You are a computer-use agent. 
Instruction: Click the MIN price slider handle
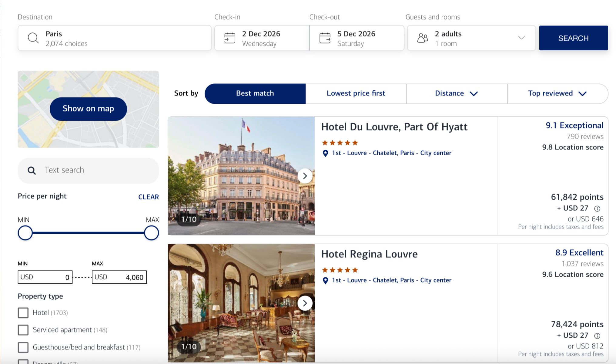[25, 233]
